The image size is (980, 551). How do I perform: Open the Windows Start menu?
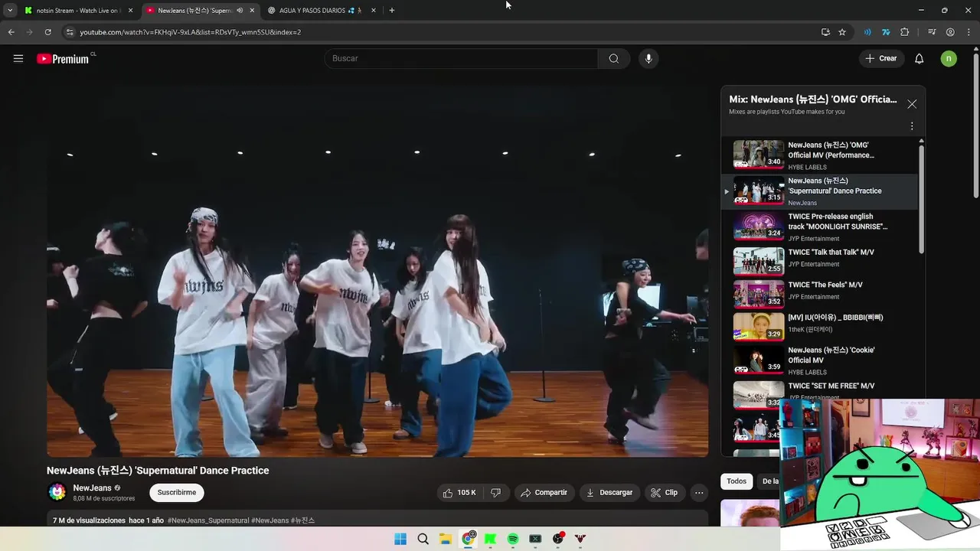(400, 539)
